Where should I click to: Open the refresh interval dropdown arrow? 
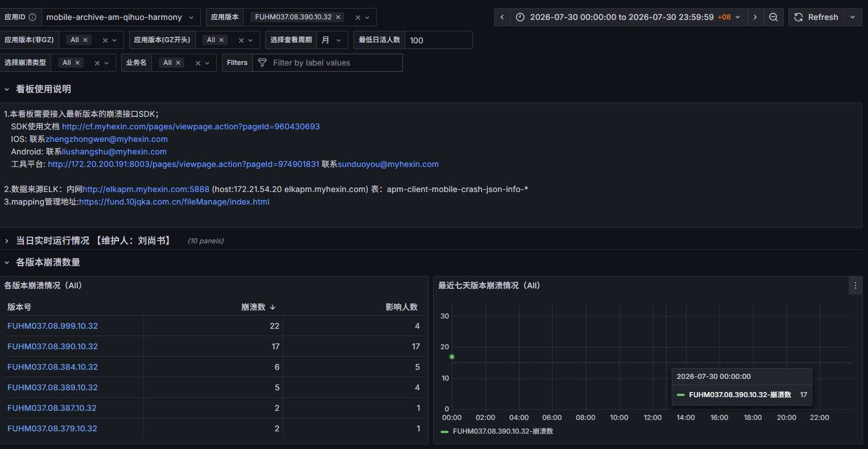tap(853, 17)
